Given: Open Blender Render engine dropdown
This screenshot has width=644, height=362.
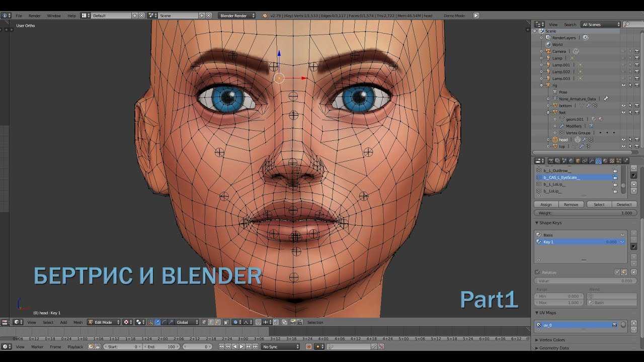Looking at the screenshot, I should [x=237, y=16].
